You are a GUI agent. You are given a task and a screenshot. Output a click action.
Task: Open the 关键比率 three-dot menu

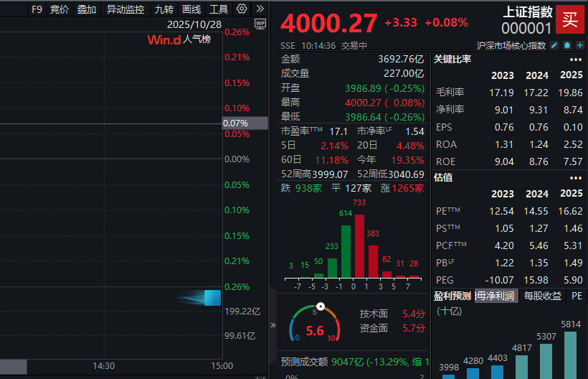576,59
